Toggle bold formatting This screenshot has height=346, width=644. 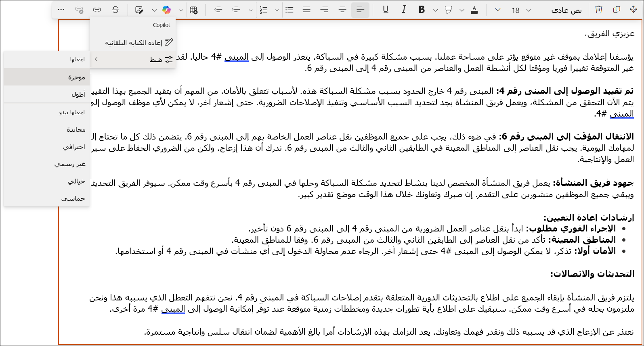pos(422,10)
